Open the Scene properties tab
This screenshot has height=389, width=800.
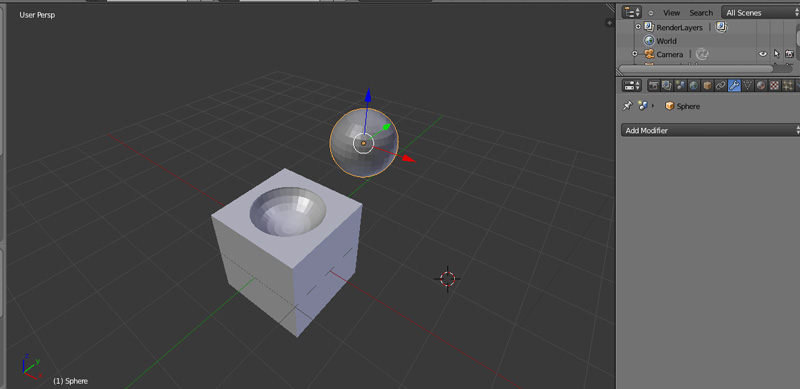click(x=680, y=85)
